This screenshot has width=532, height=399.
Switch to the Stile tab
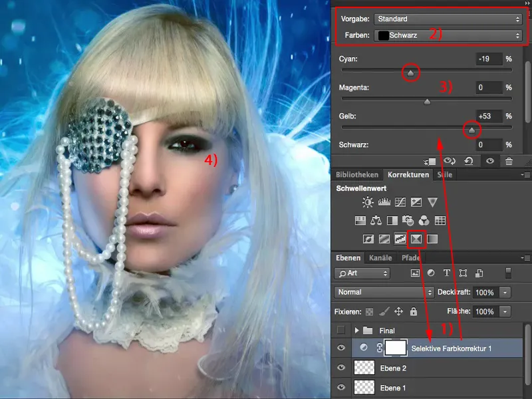tap(444, 175)
